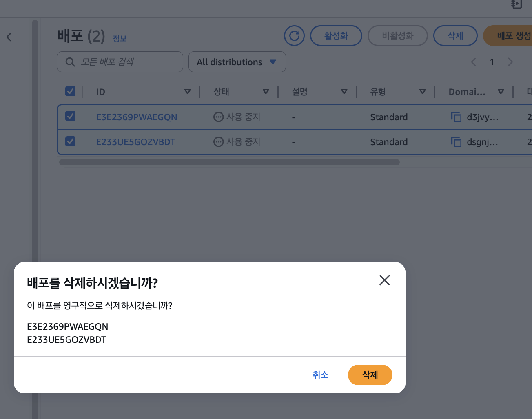The height and width of the screenshot is (419, 532).
Task: Cancel the dialog via 취소
Action: (320, 375)
